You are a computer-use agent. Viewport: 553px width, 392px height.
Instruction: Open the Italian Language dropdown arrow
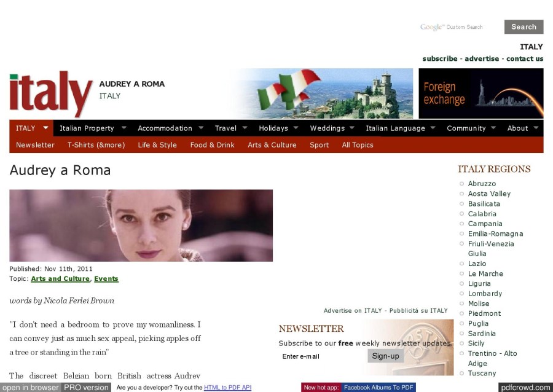point(433,128)
